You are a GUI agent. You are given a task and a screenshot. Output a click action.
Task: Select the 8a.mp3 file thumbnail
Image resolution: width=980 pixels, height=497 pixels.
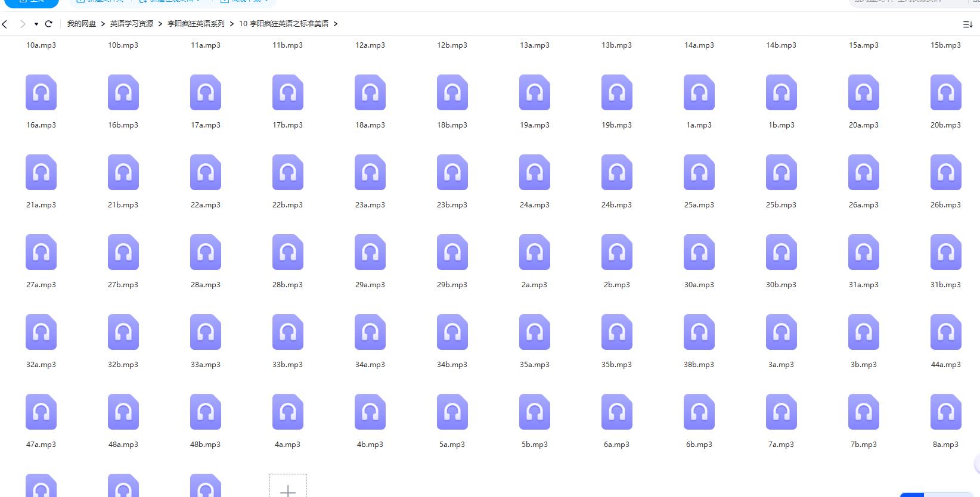coord(946,412)
